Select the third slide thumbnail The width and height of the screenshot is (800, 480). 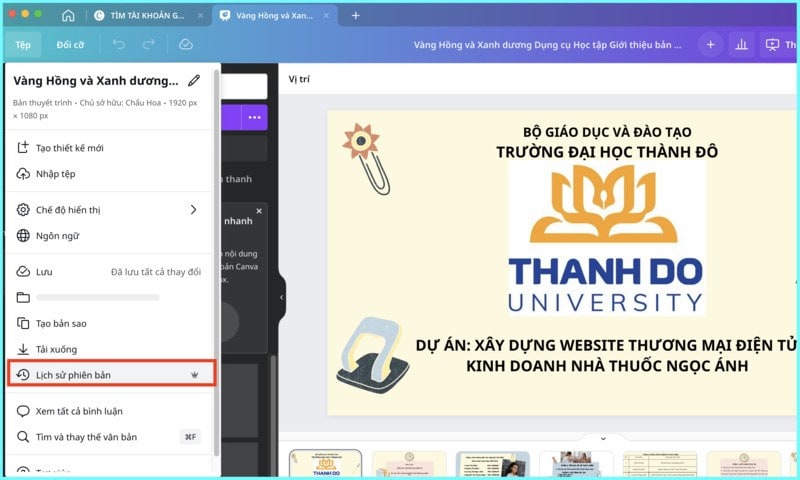point(493,463)
